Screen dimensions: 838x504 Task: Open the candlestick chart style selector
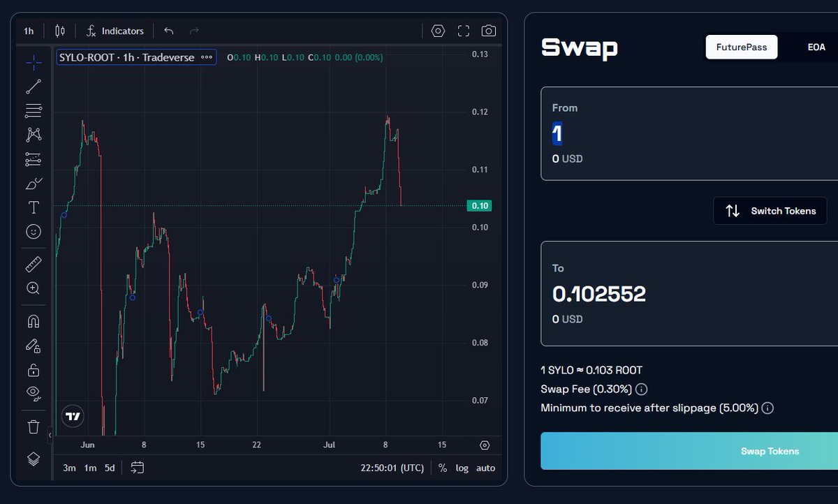click(x=59, y=31)
